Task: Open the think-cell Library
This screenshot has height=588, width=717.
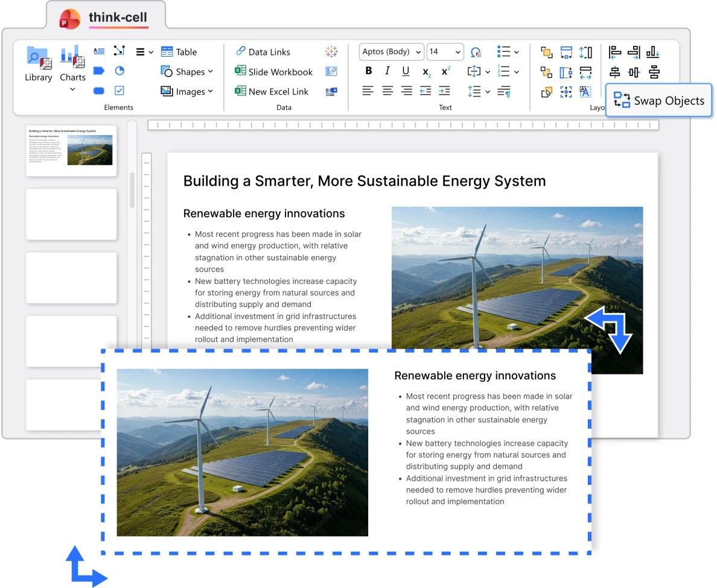Action: (x=39, y=63)
